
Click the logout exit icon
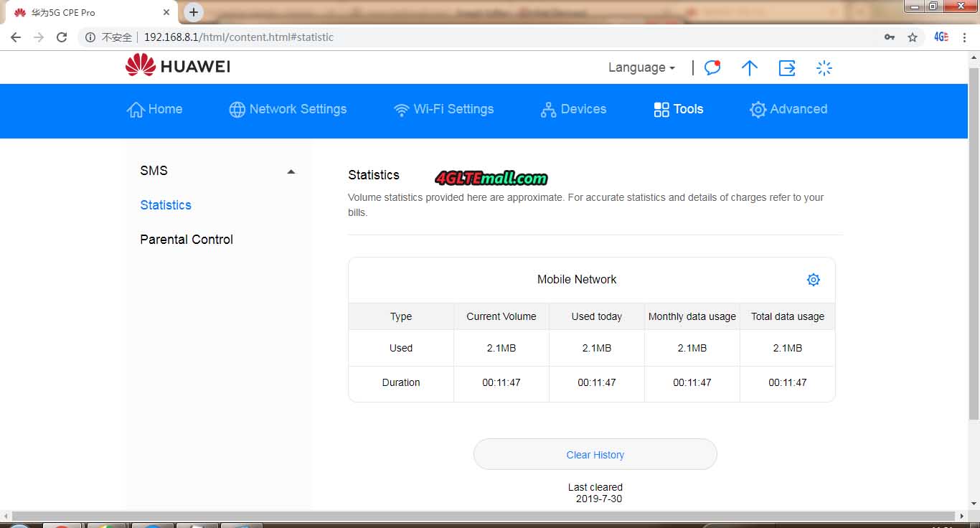point(787,67)
